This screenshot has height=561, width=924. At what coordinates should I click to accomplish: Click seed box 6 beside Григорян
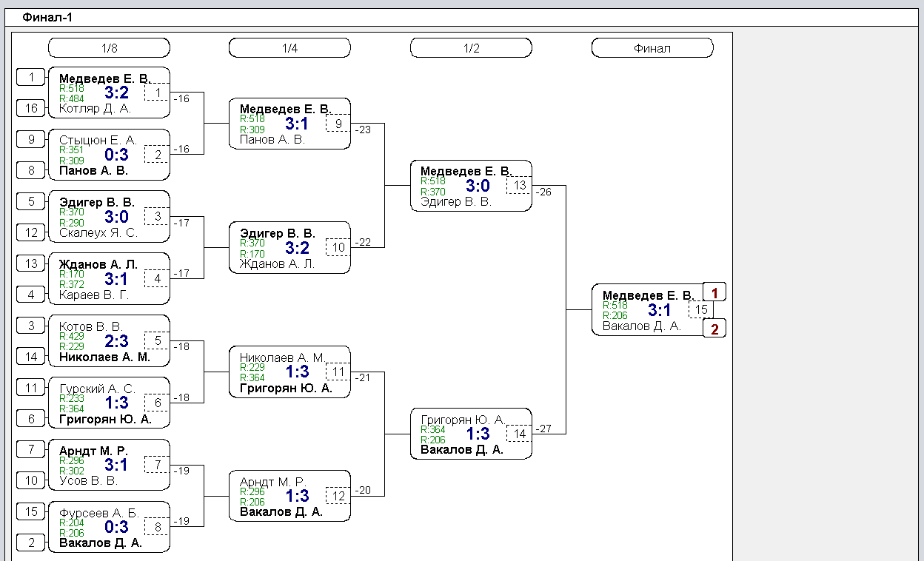(31, 419)
